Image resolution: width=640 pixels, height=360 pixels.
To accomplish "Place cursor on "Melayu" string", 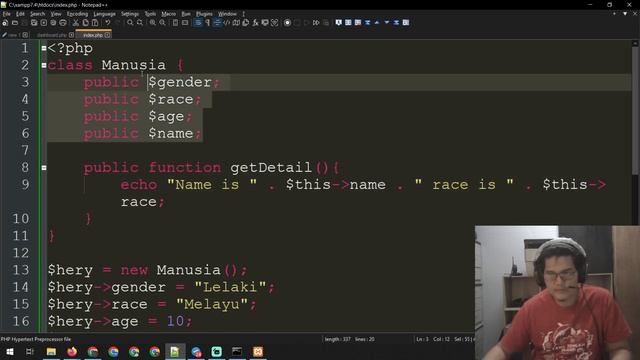I will [212, 304].
